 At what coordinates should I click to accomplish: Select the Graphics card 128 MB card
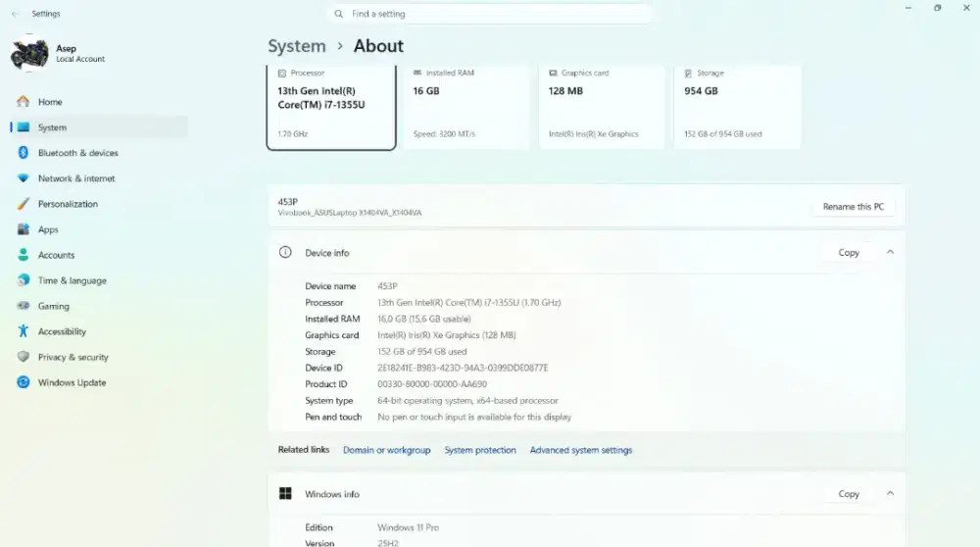(x=602, y=106)
